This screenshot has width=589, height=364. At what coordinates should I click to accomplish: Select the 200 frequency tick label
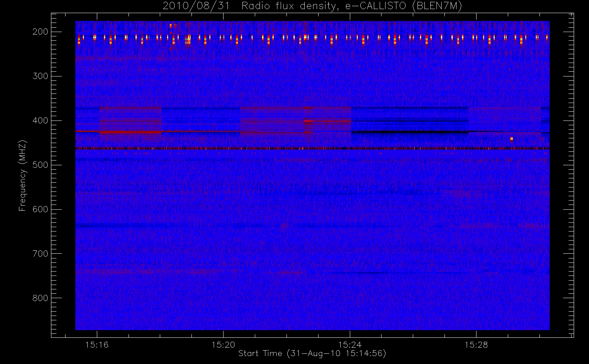(x=40, y=32)
